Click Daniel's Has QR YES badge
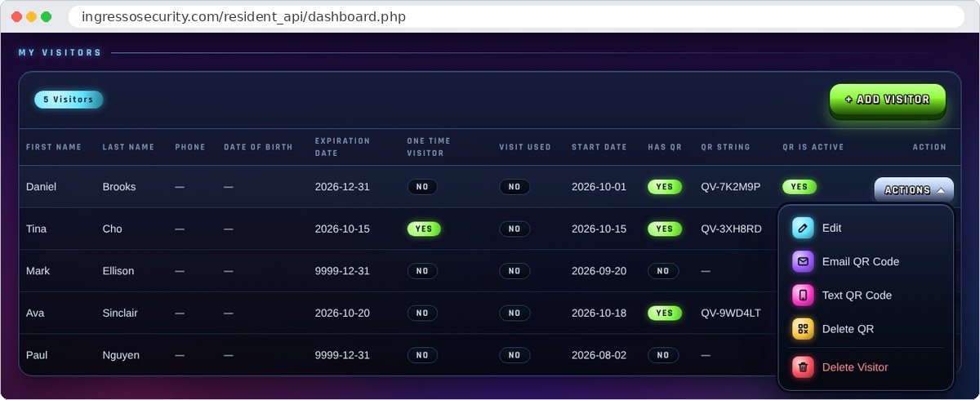 tap(665, 187)
